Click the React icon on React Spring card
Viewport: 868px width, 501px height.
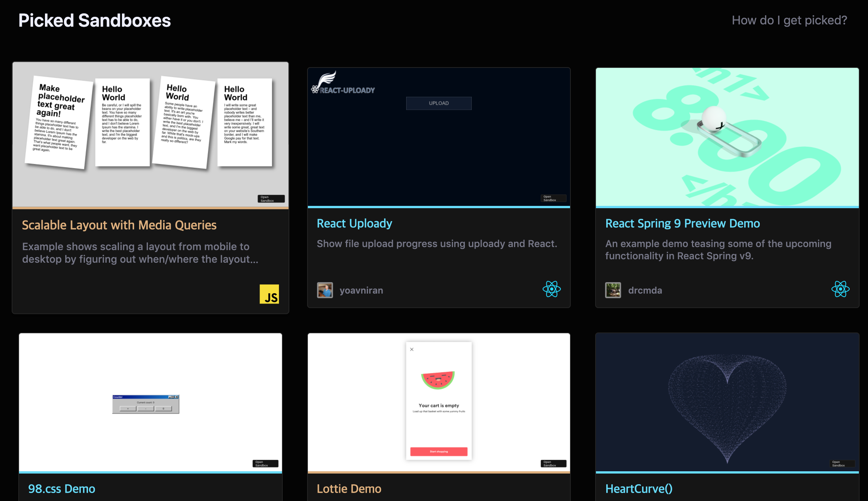pos(840,289)
